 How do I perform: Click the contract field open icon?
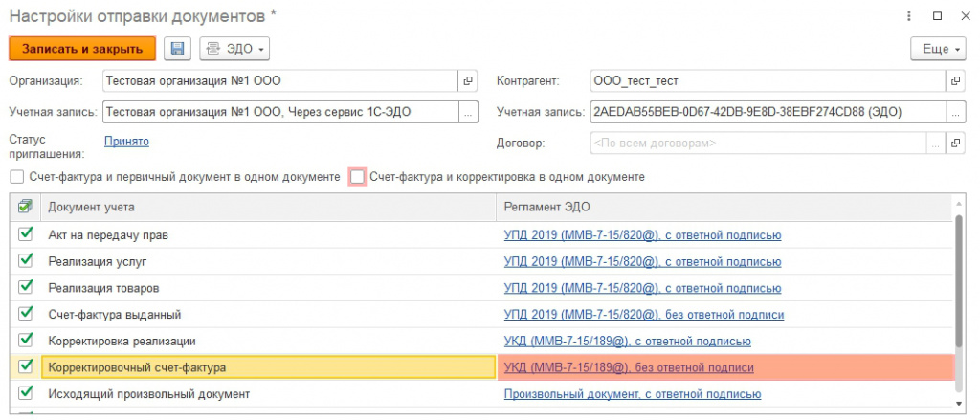pyautogui.click(x=955, y=144)
